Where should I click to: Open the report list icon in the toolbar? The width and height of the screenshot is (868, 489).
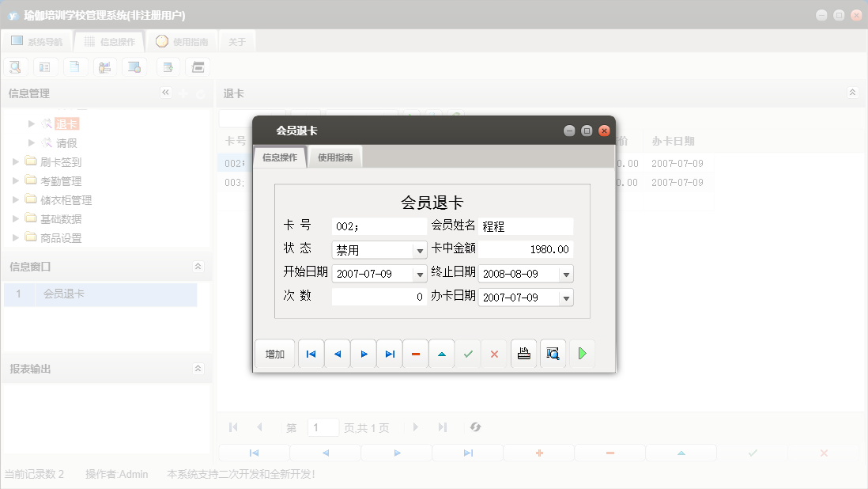click(x=45, y=66)
